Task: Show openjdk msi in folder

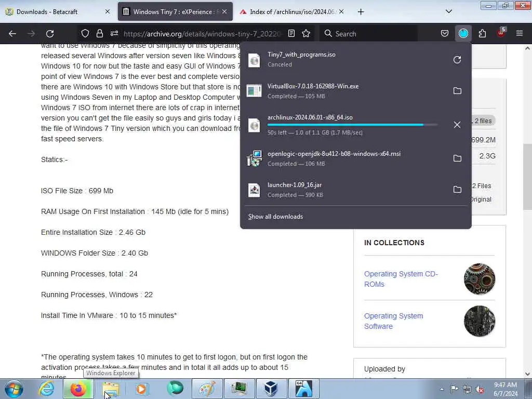Action: click(457, 158)
